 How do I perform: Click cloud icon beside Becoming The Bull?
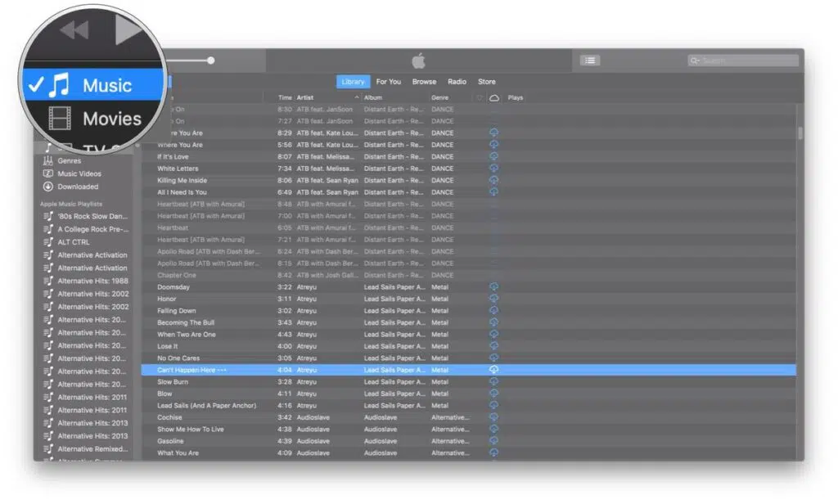(493, 322)
